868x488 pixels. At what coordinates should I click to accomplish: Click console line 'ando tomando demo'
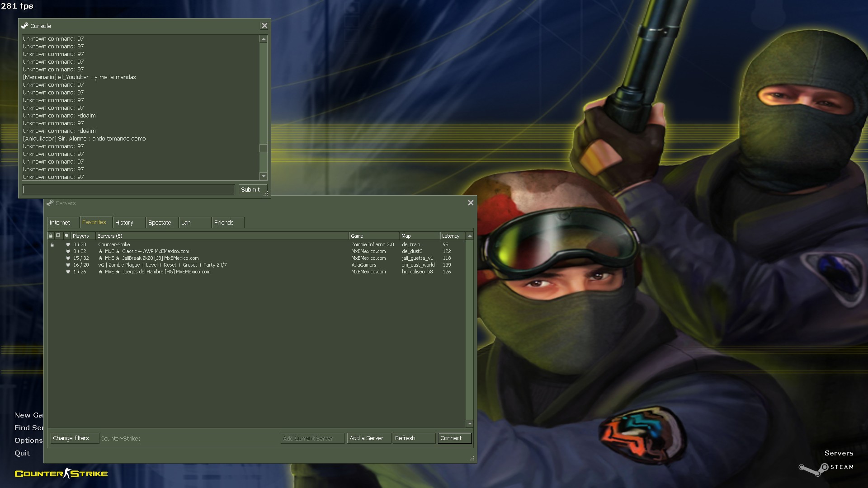(84, 139)
